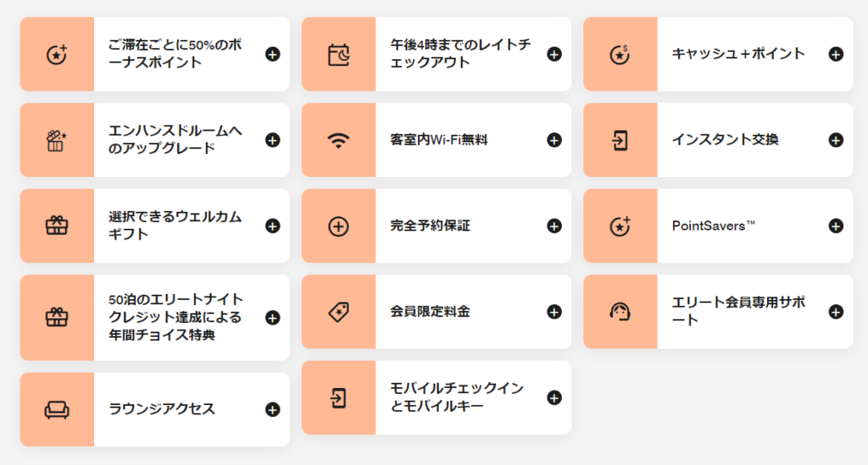Click the 50泊エリートナイトクレジット gift icon
Screen dimensions: 868x465
tap(57, 318)
